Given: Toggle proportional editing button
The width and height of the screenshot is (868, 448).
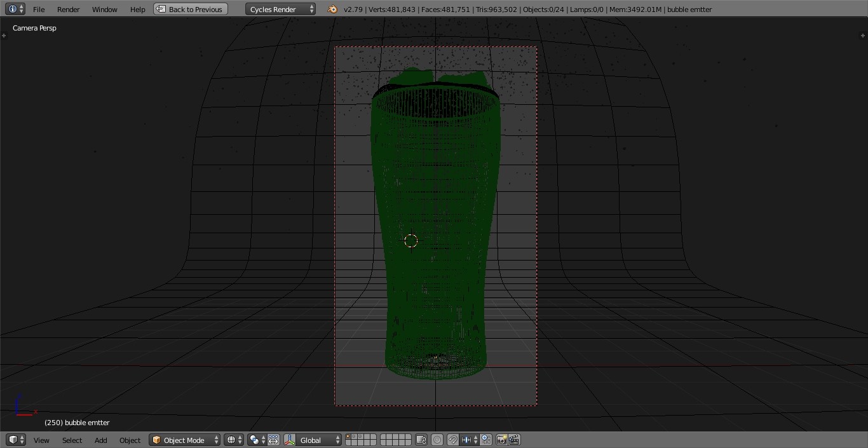Looking at the screenshot, I should coord(437,440).
